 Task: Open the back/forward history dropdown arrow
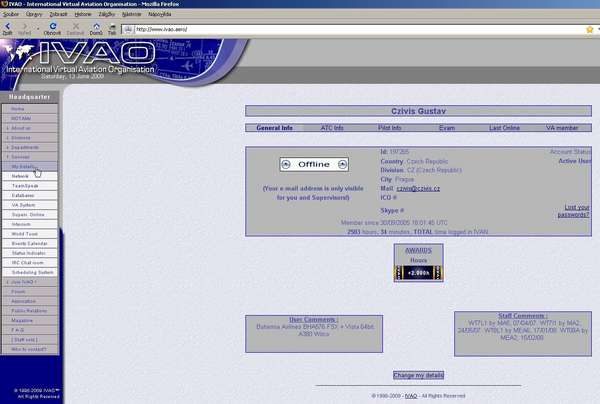(38, 29)
